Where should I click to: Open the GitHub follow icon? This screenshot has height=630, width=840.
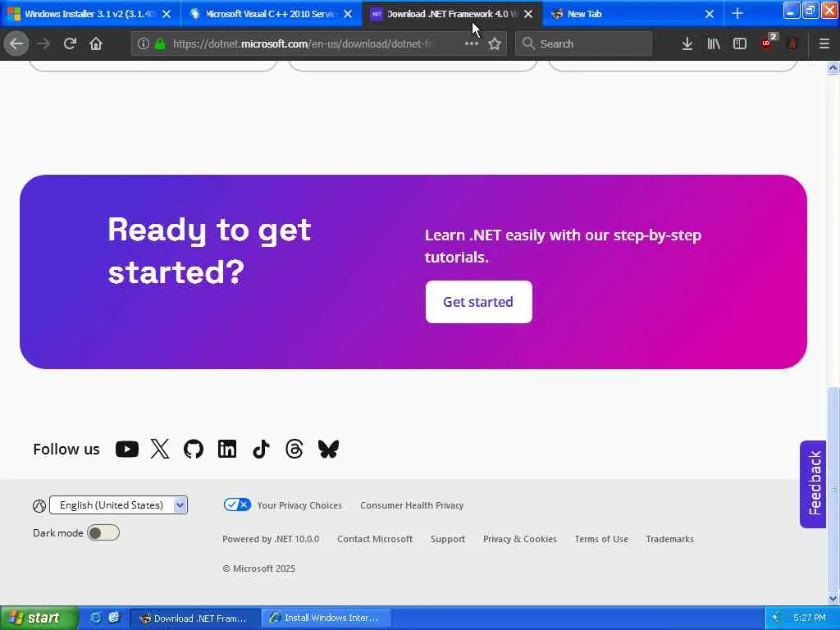(x=194, y=449)
